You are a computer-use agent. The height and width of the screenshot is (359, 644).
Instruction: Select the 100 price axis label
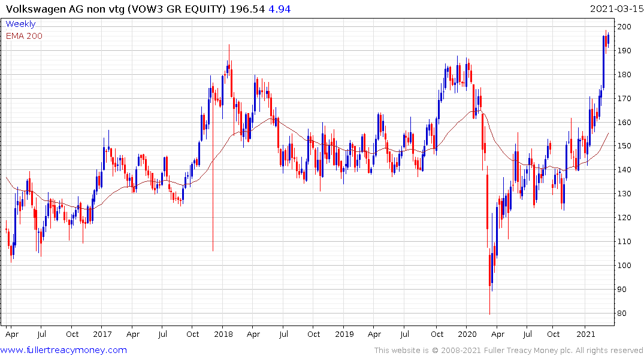tap(624, 266)
